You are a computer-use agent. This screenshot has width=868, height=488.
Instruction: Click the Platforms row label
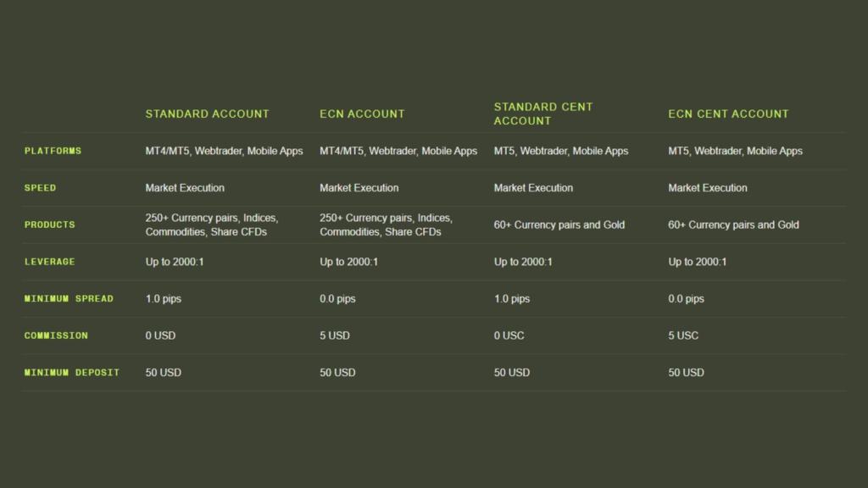53,151
